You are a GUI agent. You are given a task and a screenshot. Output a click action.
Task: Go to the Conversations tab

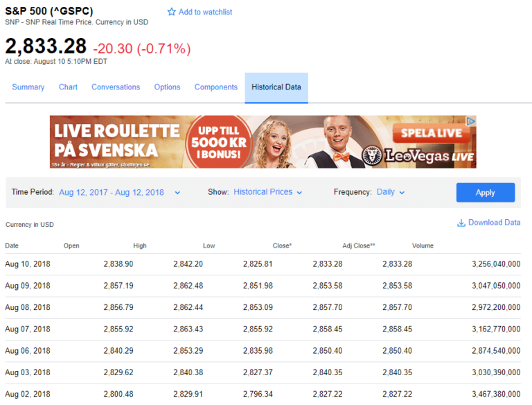[x=116, y=87]
